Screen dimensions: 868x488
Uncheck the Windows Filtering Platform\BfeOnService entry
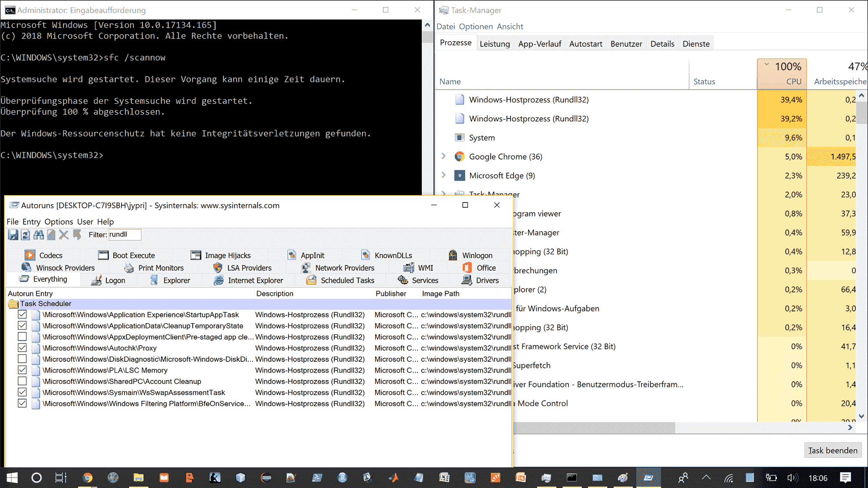coord(22,403)
